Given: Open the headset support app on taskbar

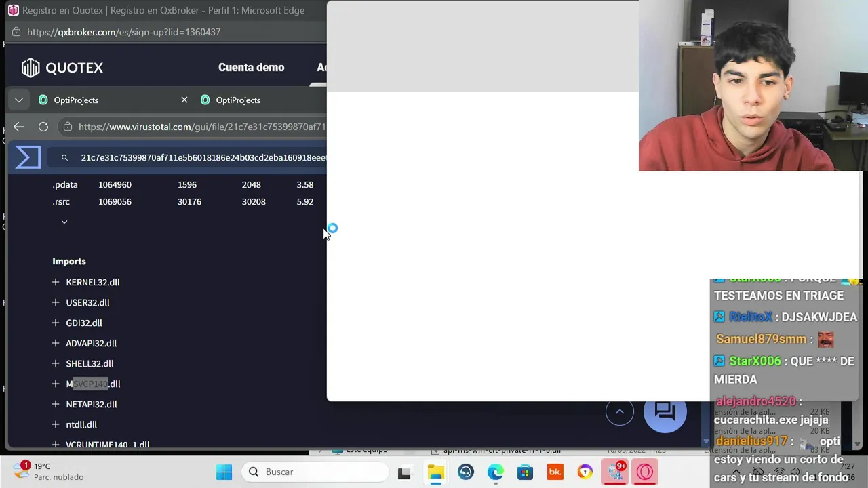Looking at the screenshot, I should (x=465, y=472).
